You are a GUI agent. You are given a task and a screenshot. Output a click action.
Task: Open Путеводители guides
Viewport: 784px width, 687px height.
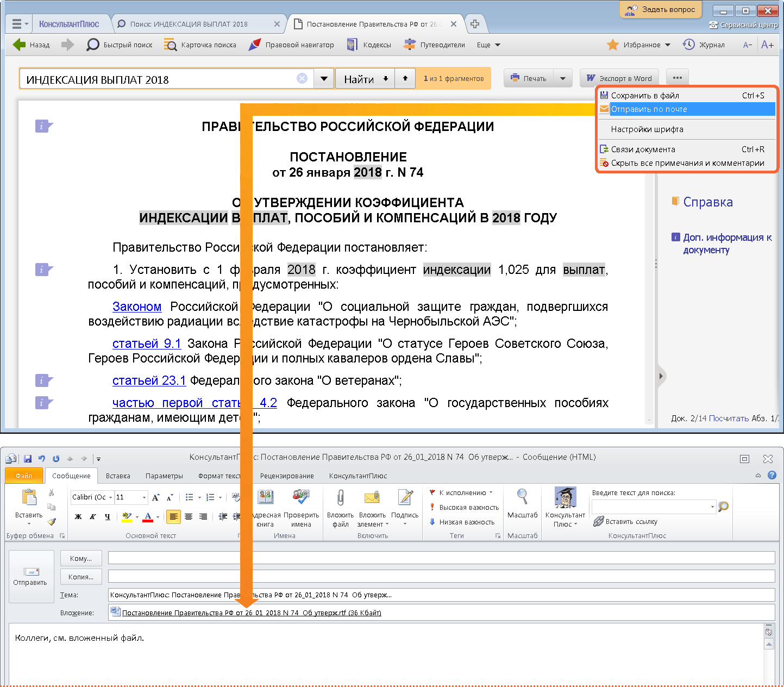[434, 45]
